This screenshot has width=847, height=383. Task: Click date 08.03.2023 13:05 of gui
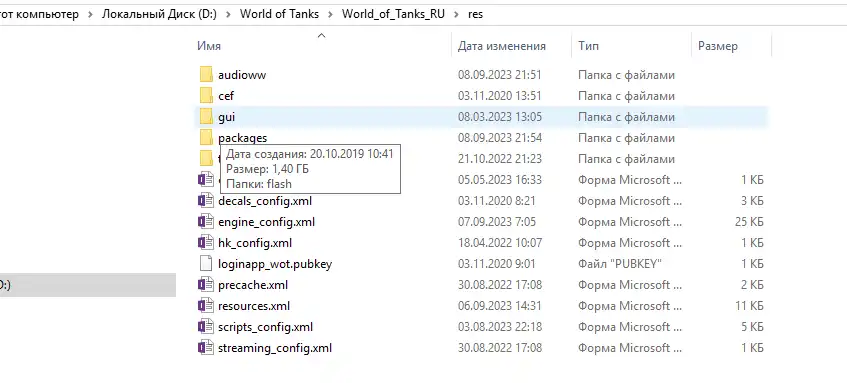pos(500,117)
